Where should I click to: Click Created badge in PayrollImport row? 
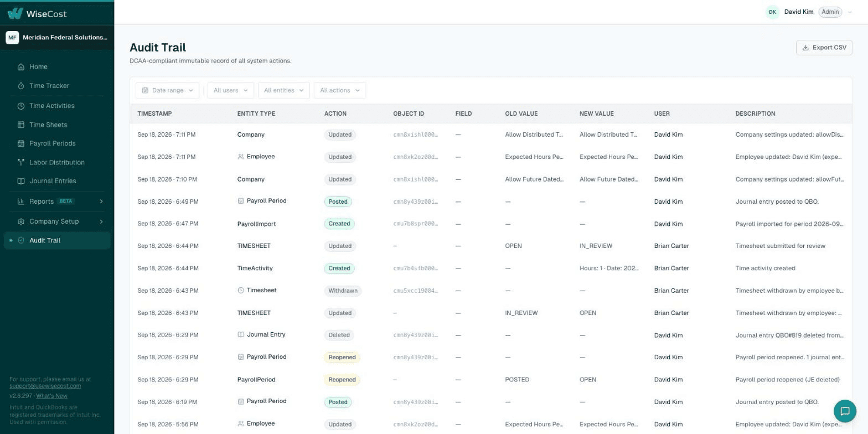click(339, 224)
